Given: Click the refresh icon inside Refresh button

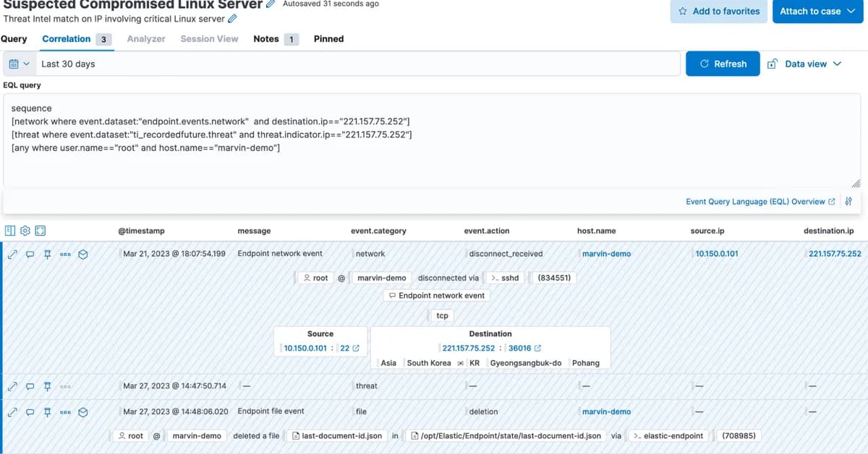Looking at the screenshot, I should (x=705, y=64).
